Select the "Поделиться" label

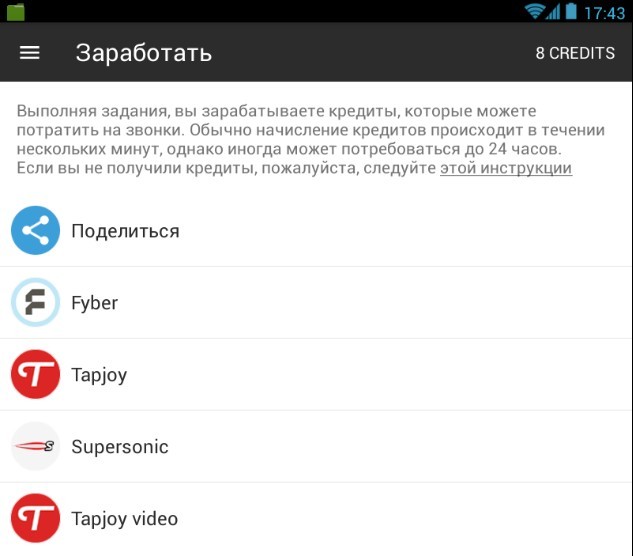125,231
